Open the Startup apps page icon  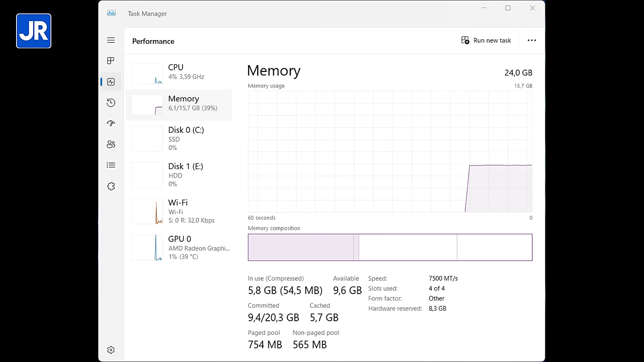click(x=111, y=124)
